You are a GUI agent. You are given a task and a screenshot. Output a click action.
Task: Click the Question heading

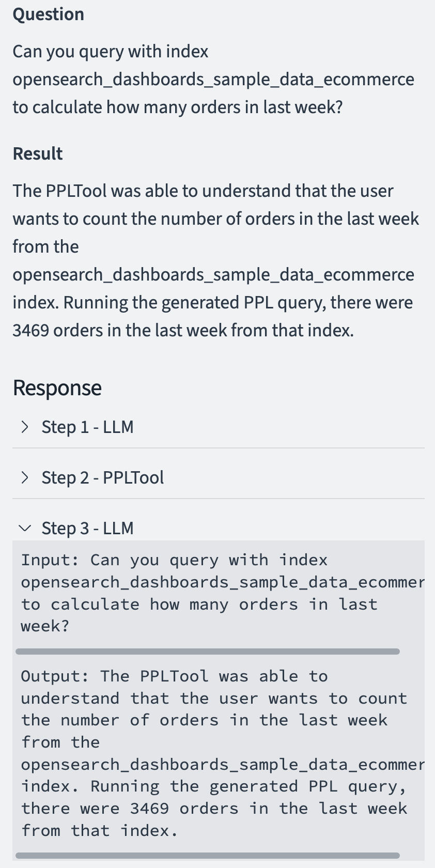pos(49,14)
